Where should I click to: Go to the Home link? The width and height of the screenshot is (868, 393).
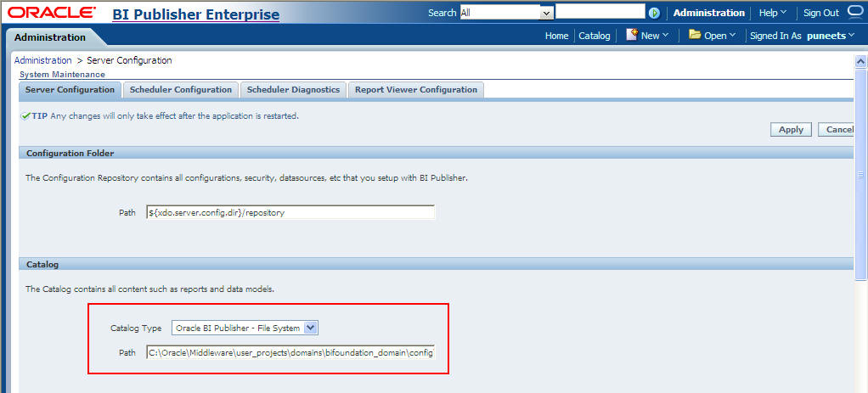pyautogui.click(x=556, y=36)
